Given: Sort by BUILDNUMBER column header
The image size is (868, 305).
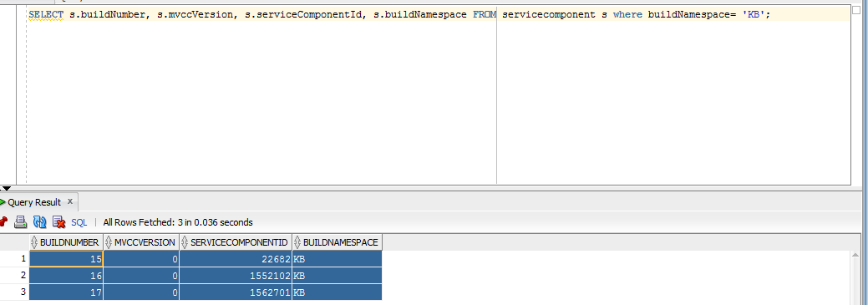Looking at the screenshot, I should coord(66,242).
